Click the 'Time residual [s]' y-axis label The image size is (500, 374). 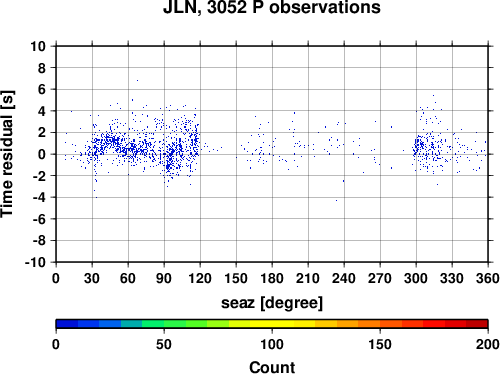pyautogui.click(x=7, y=154)
